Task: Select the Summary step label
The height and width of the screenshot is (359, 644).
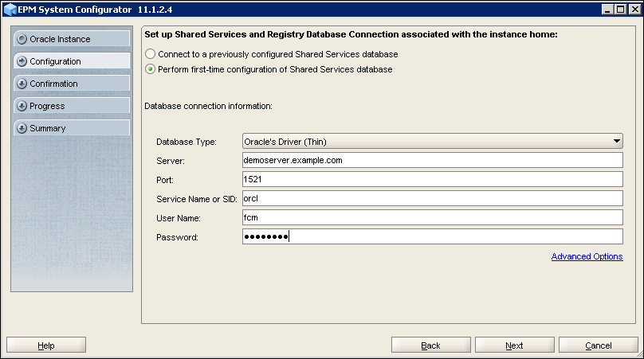Action: click(48, 128)
